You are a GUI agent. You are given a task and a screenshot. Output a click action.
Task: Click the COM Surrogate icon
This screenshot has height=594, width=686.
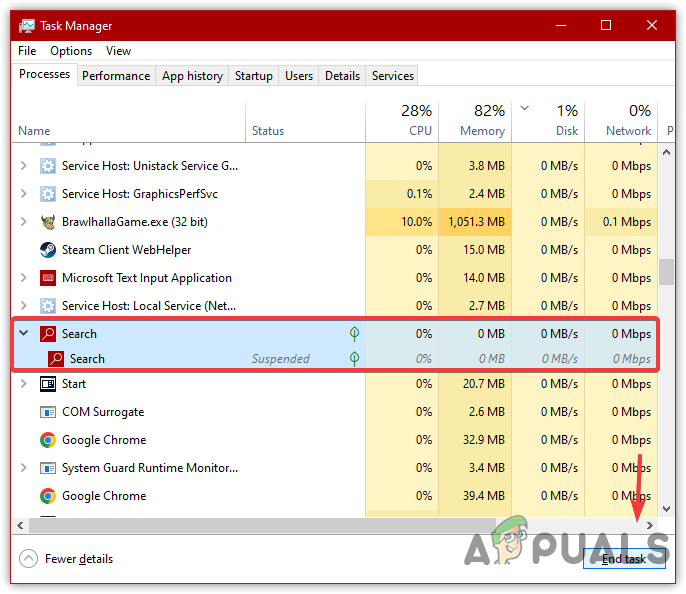click(48, 412)
